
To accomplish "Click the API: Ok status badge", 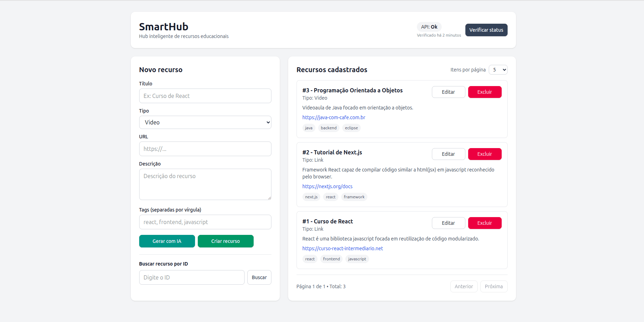I will click(x=429, y=27).
